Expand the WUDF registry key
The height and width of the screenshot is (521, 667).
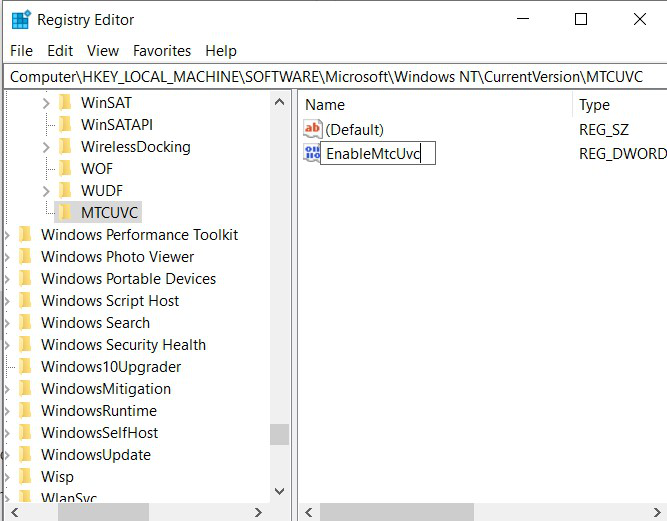46,191
